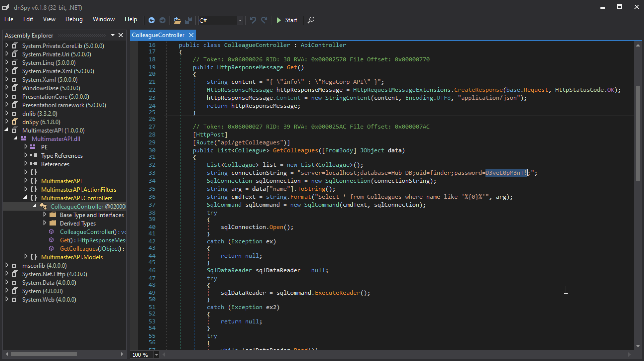Open the 100 % zoom dropdown
This screenshot has width=644, height=361.
pos(156,355)
